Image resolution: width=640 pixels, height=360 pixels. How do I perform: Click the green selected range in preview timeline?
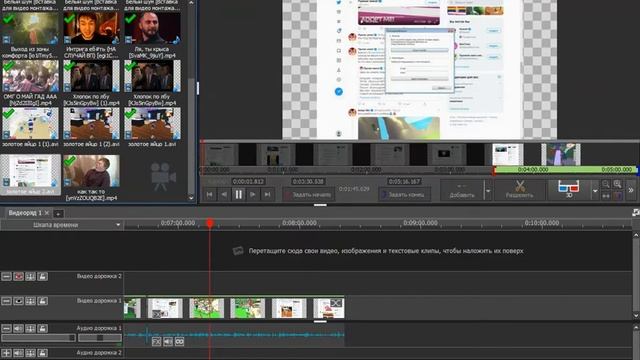coord(565,169)
